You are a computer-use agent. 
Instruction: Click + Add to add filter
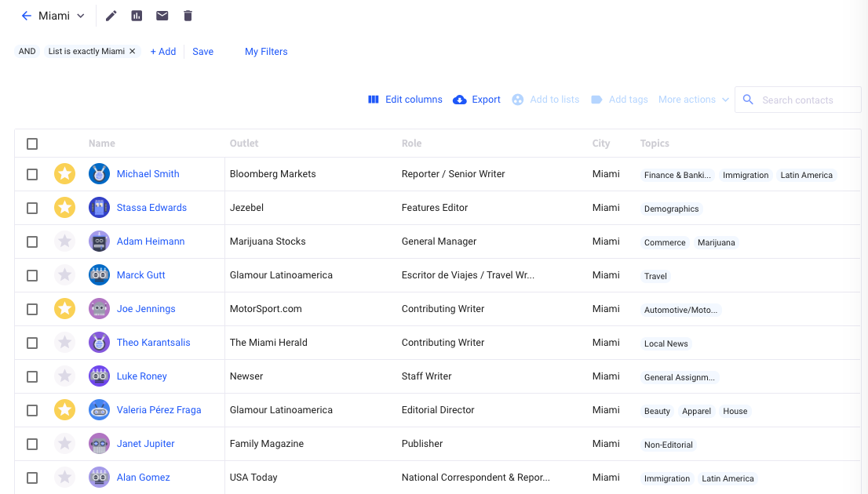pos(163,52)
